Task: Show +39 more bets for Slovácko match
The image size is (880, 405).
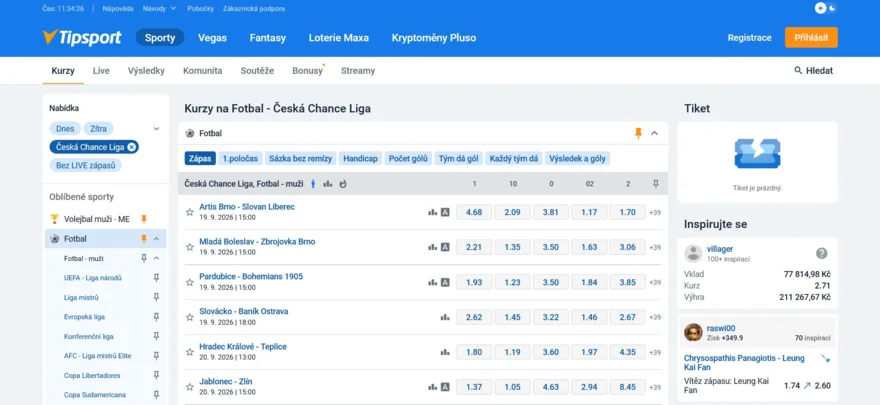Action: (655, 317)
